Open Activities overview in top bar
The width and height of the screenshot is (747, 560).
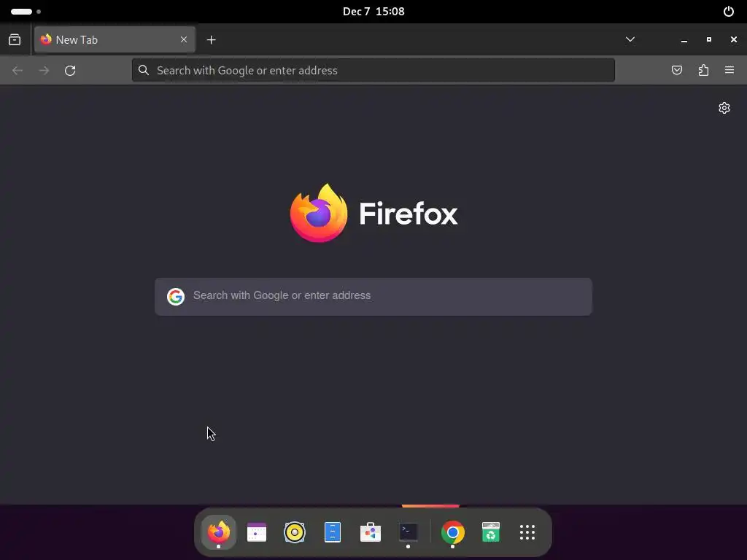coord(26,12)
